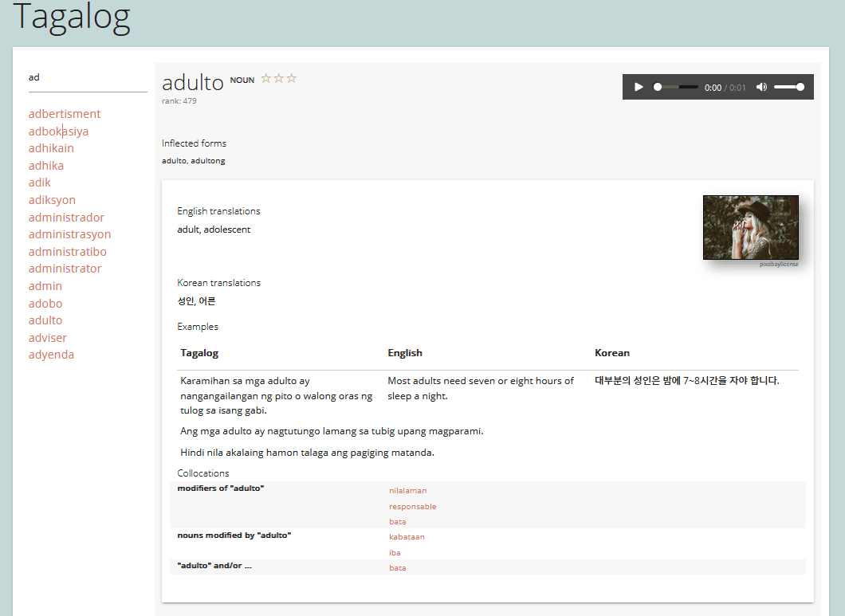Open the adobo entry
The width and height of the screenshot is (845, 616).
coord(45,304)
